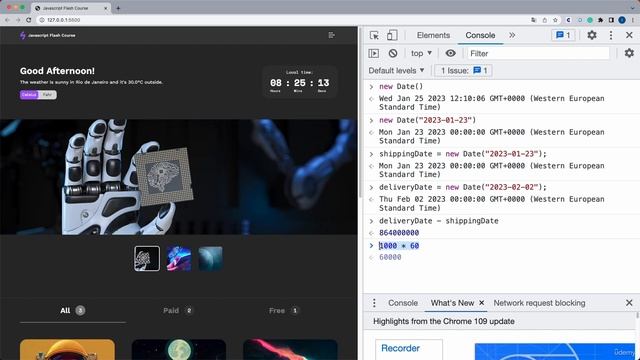The width and height of the screenshot is (640, 360).
Task: Open DevTools three-dot customize menu
Action: point(611,36)
